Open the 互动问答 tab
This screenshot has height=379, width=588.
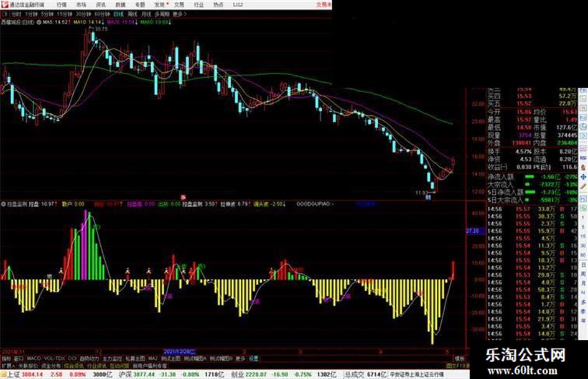pyautogui.click(x=119, y=365)
